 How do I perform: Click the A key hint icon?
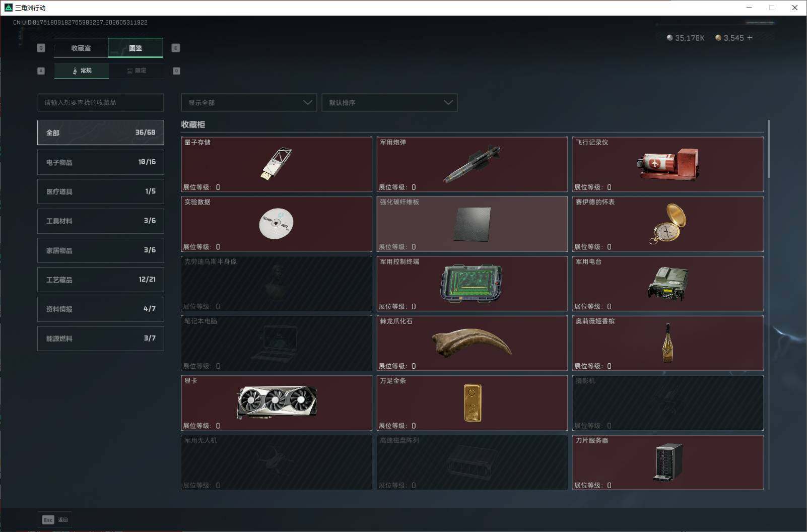(41, 71)
